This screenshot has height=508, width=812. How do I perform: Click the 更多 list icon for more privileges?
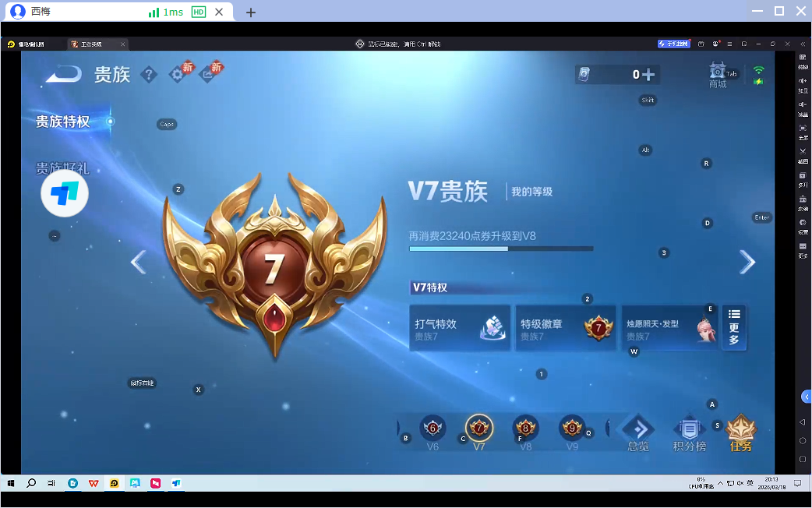[733, 327]
